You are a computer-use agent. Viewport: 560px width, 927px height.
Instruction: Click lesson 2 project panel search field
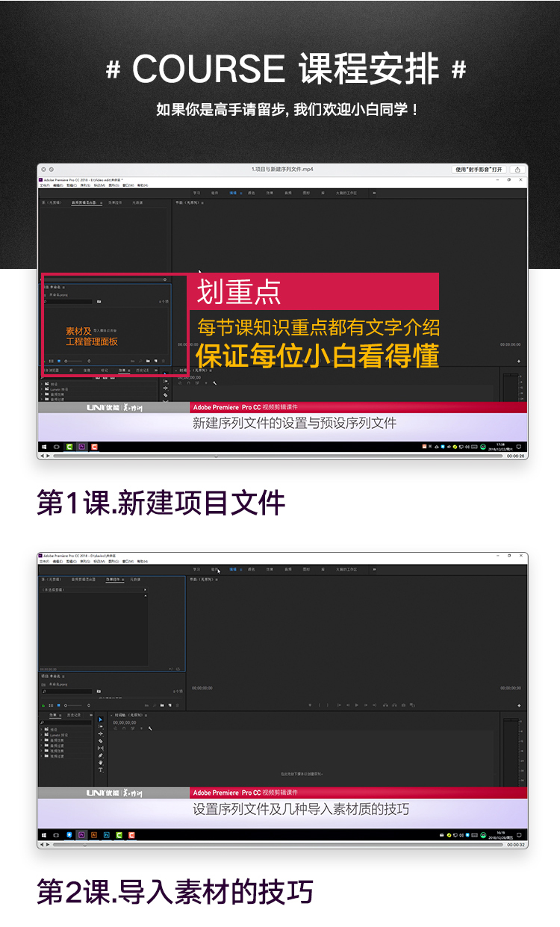click(66, 691)
